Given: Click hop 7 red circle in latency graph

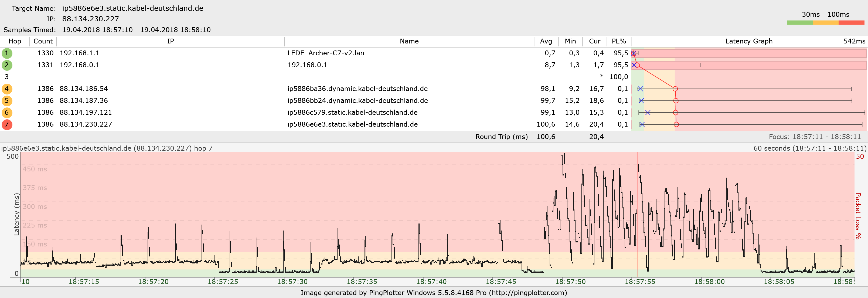Looking at the screenshot, I should [x=676, y=124].
